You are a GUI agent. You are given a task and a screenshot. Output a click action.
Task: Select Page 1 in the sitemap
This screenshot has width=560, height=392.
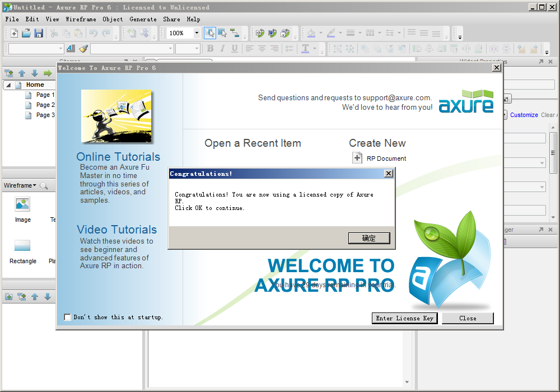[x=45, y=95]
